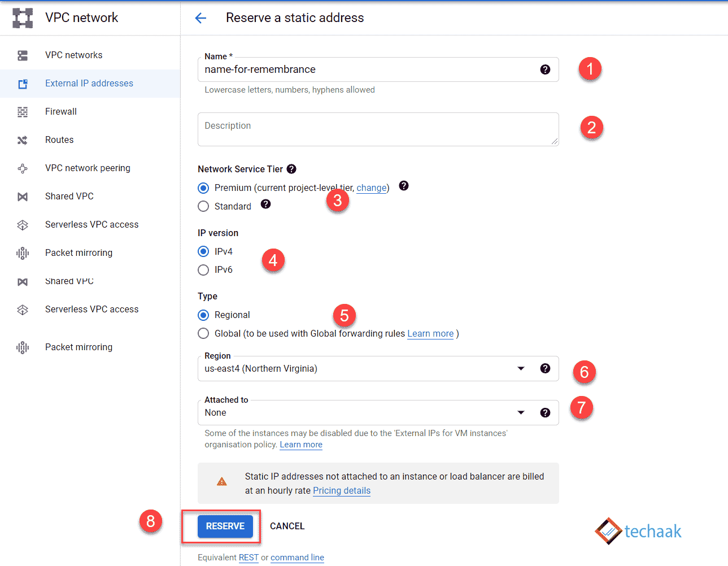Open the Equivalent REST link
The image size is (728, 566).
point(249,558)
